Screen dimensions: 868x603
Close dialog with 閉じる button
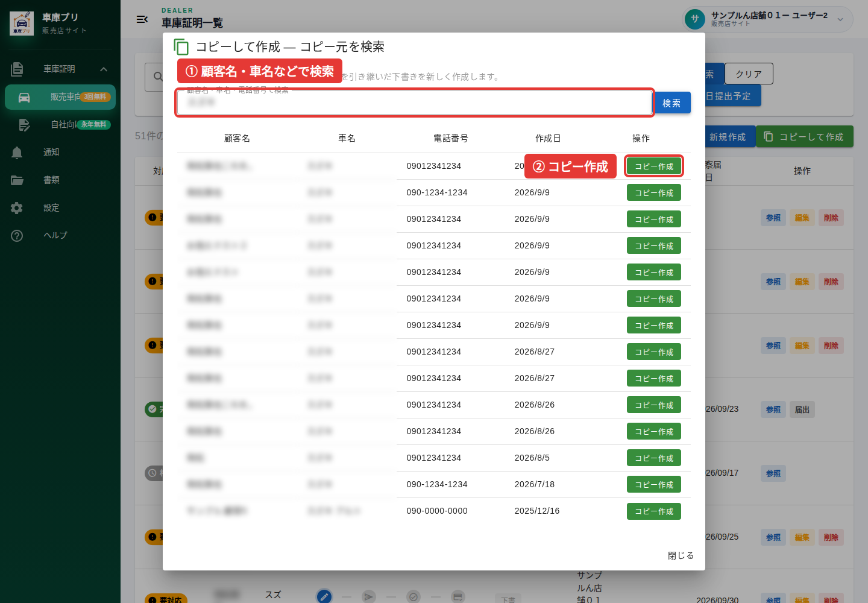coord(681,556)
